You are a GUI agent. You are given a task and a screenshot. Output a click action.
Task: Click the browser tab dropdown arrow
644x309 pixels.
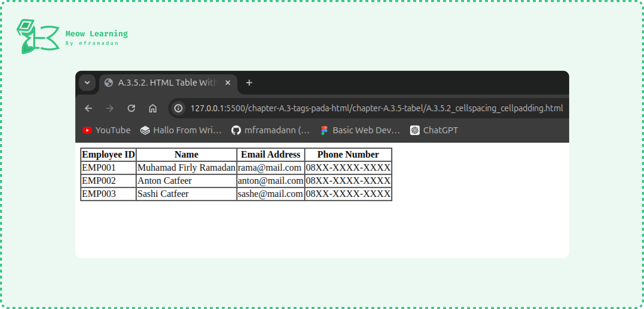[x=87, y=82]
